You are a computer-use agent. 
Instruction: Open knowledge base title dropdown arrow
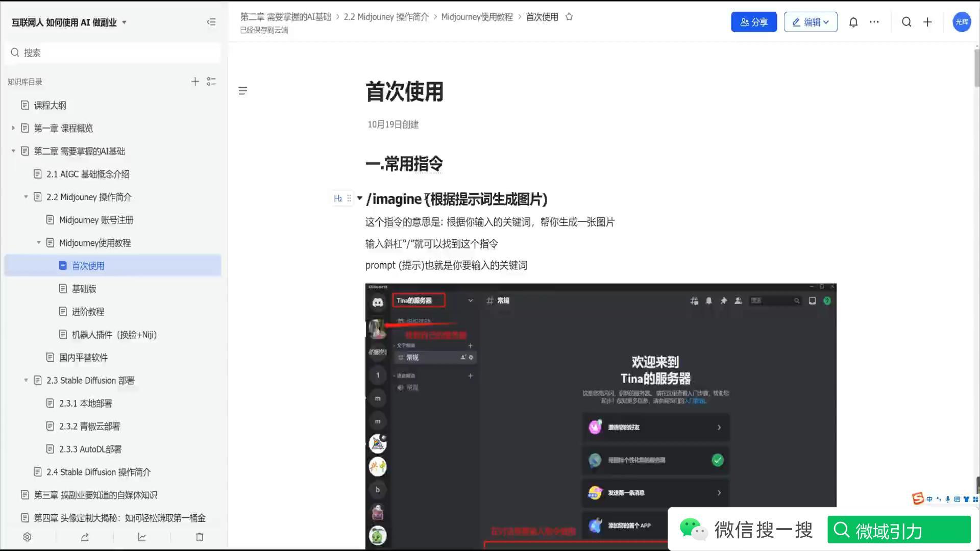[124, 22]
